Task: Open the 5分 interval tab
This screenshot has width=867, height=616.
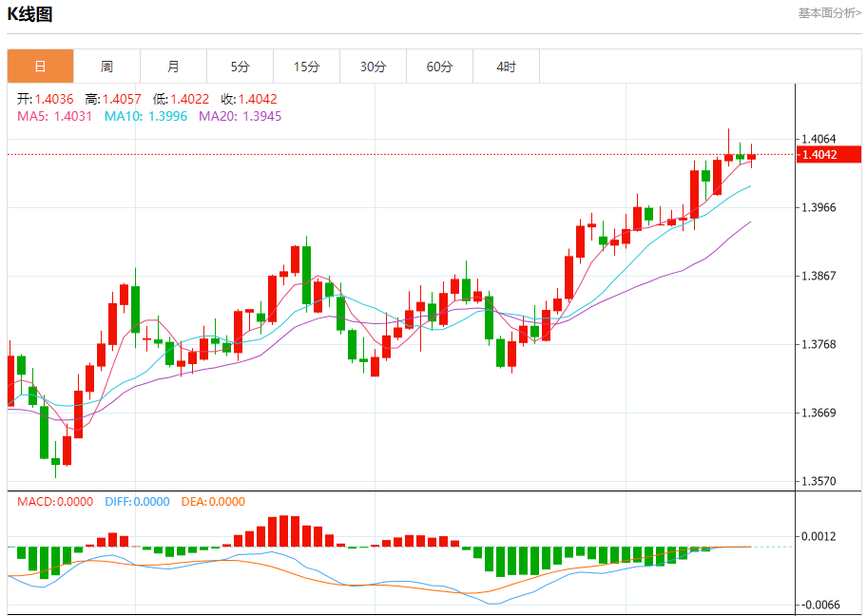Action: [x=240, y=67]
